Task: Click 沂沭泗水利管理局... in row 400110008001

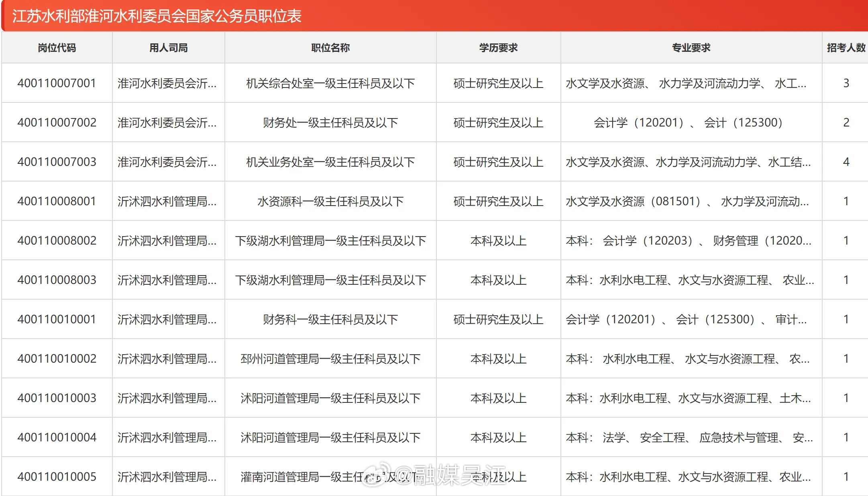Action: [x=167, y=201]
